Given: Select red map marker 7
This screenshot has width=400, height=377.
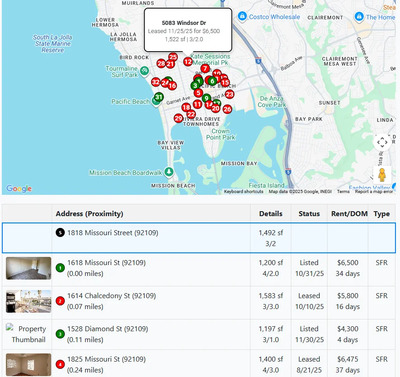Looking at the screenshot, I should [205, 69].
